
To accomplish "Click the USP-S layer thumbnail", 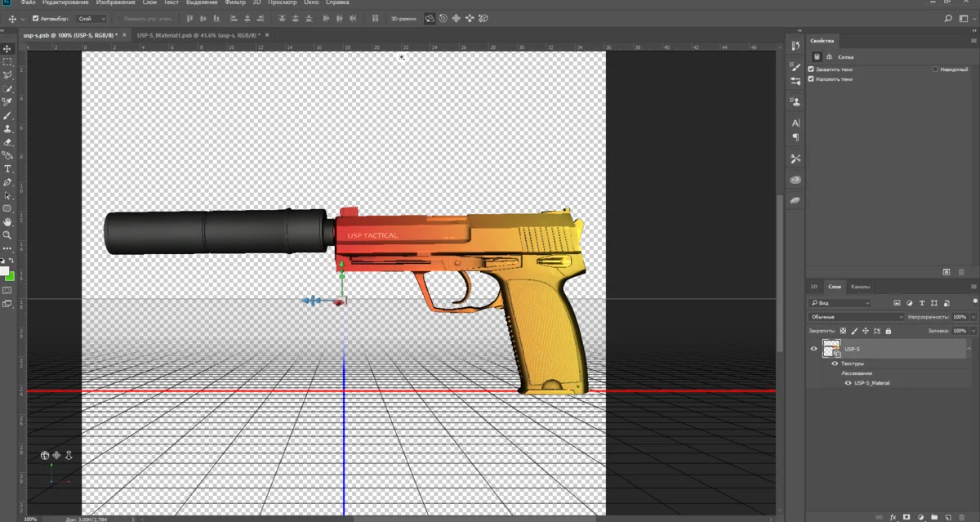I will pyautogui.click(x=832, y=349).
